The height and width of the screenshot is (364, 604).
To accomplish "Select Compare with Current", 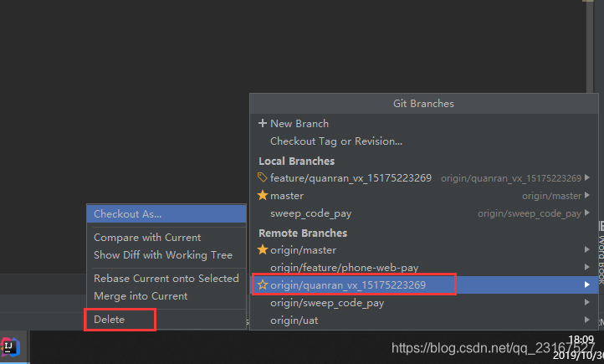I will [166, 238].
